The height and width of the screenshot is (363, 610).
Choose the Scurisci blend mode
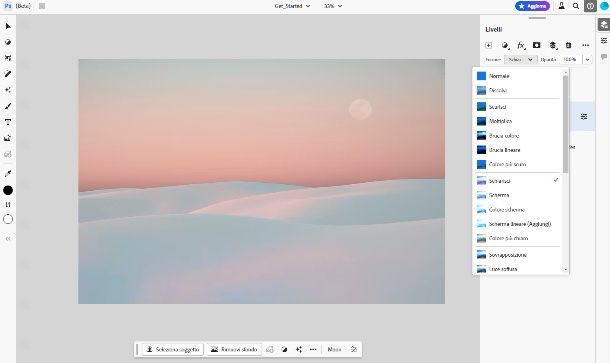coord(518,107)
